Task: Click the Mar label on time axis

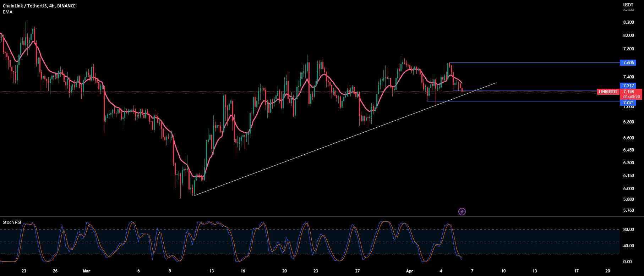Action: tap(86, 271)
